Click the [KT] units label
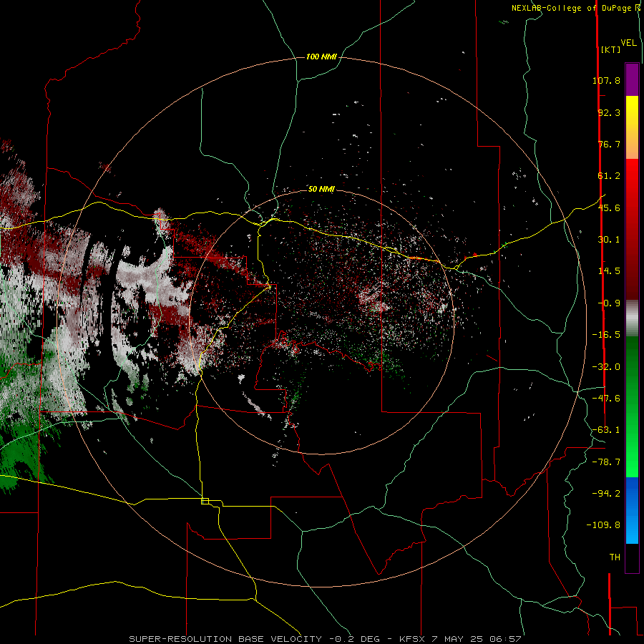644x644 pixels. click(x=610, y=49)
